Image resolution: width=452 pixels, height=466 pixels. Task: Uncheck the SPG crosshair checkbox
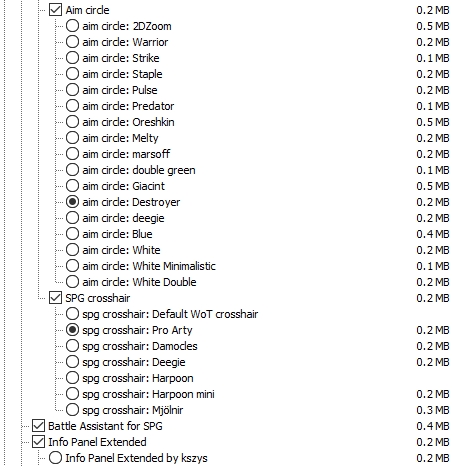(55, 298)
